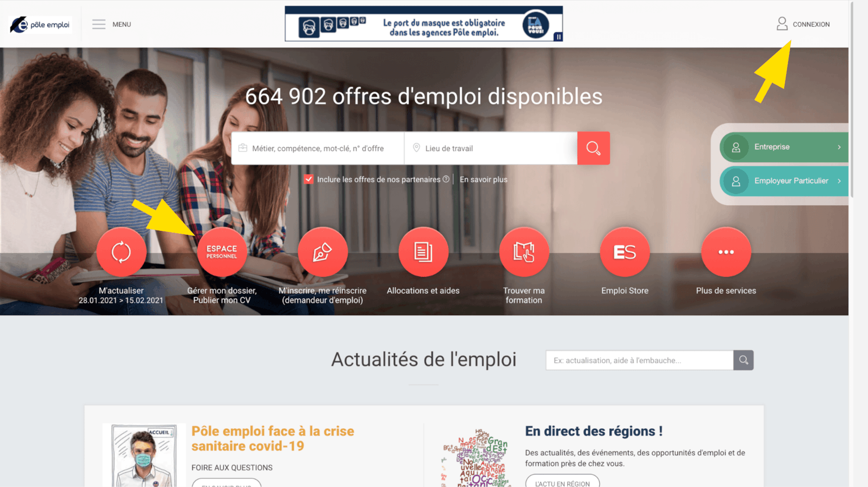Open the Allocations et aides icon
868x487 pixels.
423,252
